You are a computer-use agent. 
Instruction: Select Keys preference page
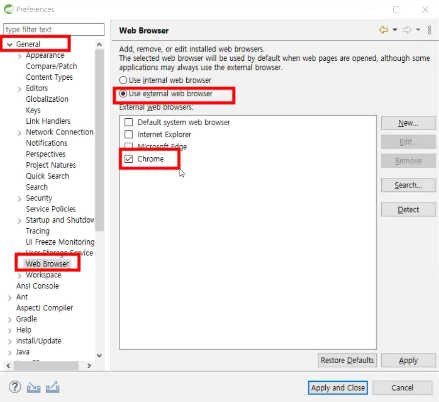[x=33, y=110]
